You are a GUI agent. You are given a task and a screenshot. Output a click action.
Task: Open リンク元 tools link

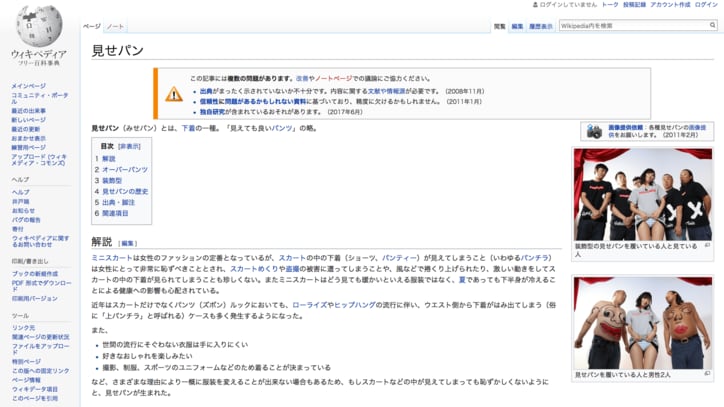pyautogui.click(x=24, y=328)
